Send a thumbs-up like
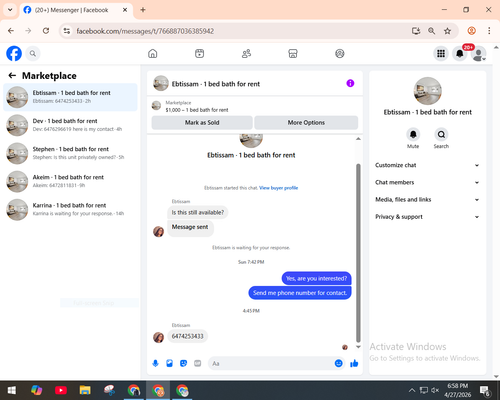This screenshot has width=500, height=400. point(354,363)
